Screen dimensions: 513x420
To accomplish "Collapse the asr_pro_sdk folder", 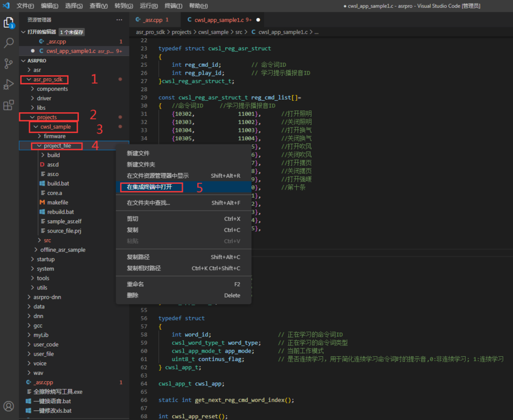I will coord(29,79).
